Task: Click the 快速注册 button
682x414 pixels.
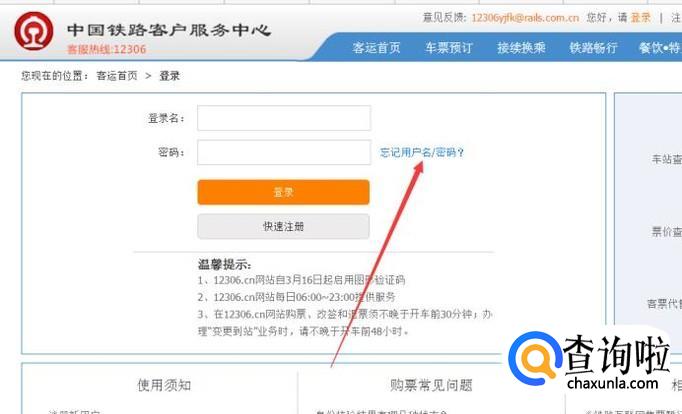Action: [284, 226]
